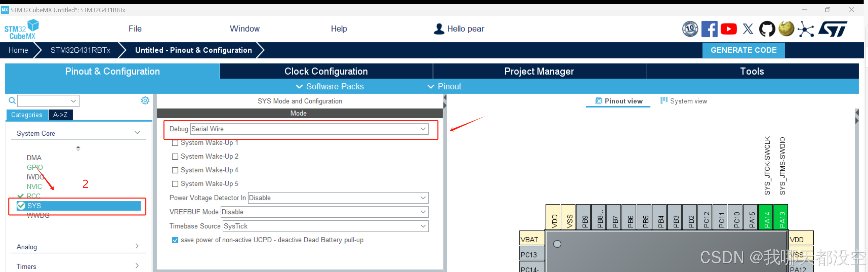Click VBAT pin on chip
Viewport: 868px width, 272px height.
point(532,239)
